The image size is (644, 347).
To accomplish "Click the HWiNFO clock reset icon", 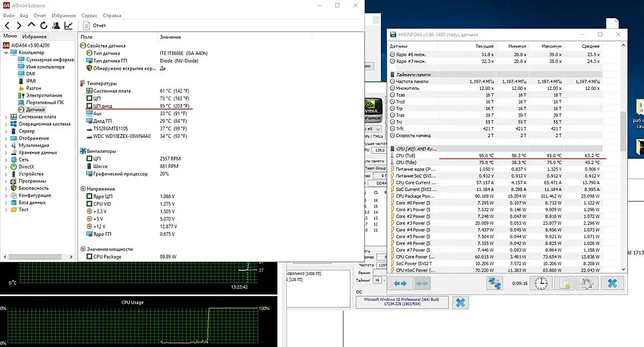I will (x=541, y=283).
